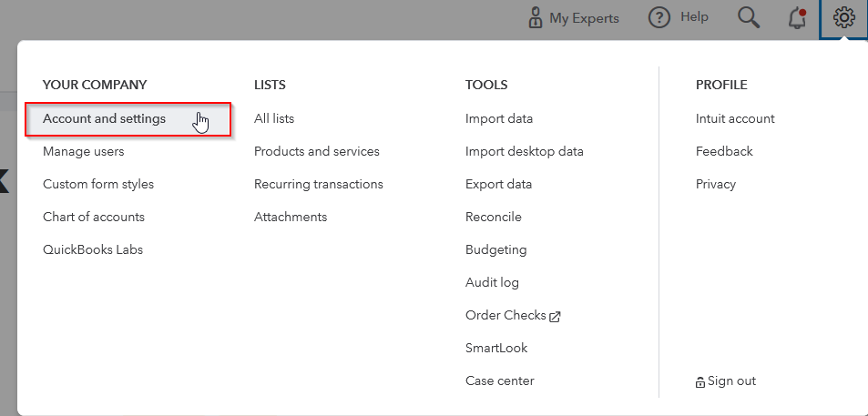Open SmartLook tool
This screenshot has width=868, height=416.
tap(496, 348)
